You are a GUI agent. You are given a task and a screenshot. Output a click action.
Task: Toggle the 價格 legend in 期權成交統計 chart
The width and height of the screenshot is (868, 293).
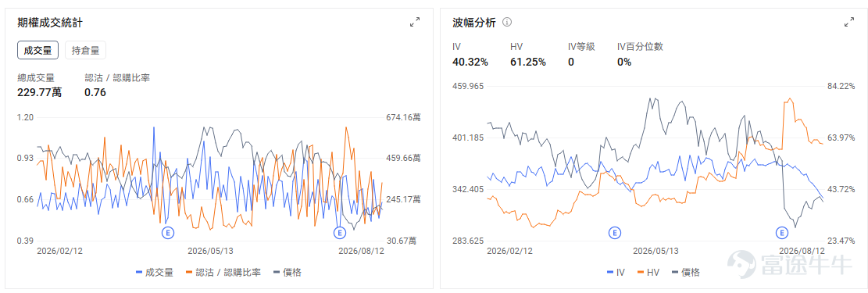coord(288,272)
